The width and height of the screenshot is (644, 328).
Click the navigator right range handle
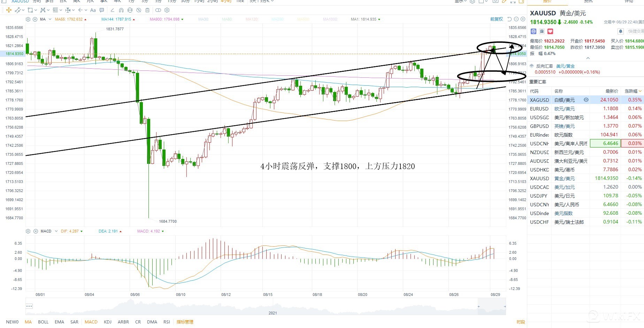tap(505, 306)
